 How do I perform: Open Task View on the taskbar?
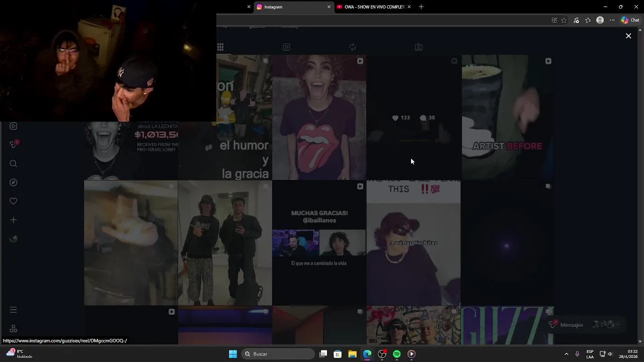(324, 354)
